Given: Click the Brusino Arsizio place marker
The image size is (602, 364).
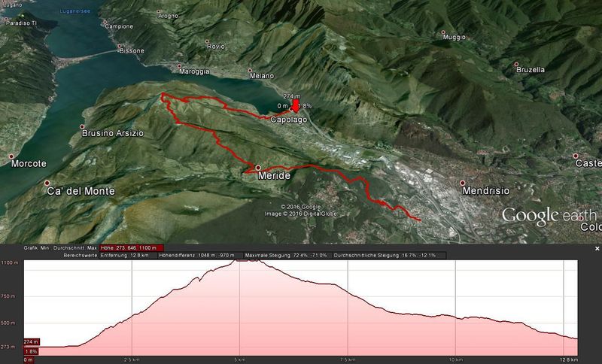Looking at the screenshot, I should click(x=82, y=126).
